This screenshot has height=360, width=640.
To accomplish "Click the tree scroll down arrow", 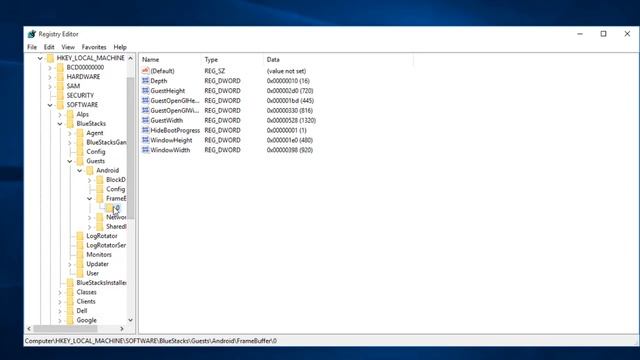I will coord(131,320).
